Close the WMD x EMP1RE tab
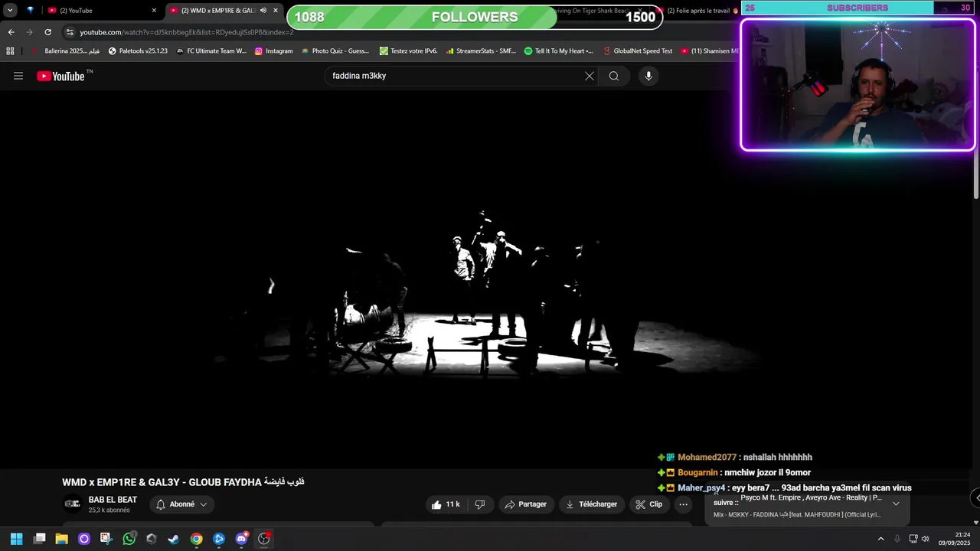The width and height of the screenshot is (980, 551). (276, 11)
